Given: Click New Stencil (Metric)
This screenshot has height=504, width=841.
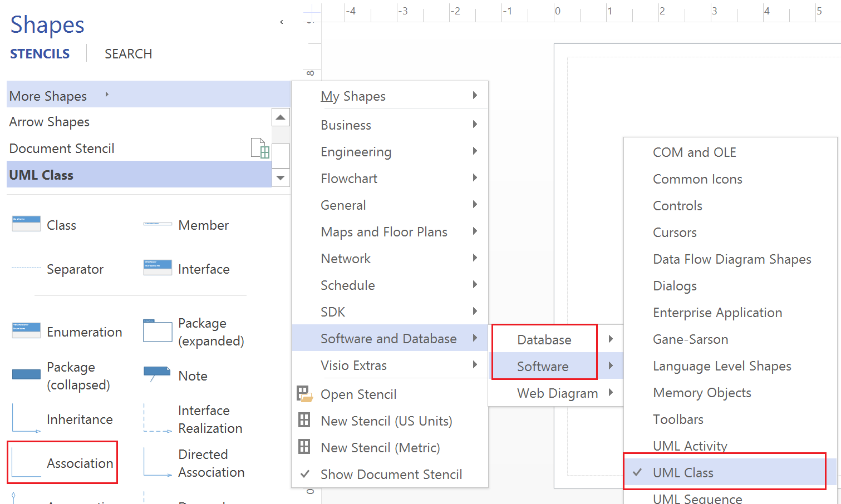Looking at the screenshot, I should (380, 447).
